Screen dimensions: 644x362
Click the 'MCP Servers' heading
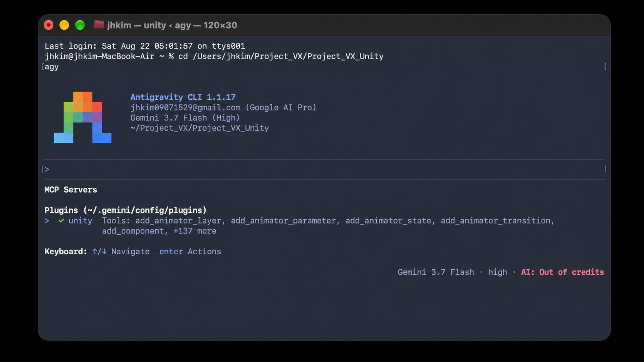point(71,190)
